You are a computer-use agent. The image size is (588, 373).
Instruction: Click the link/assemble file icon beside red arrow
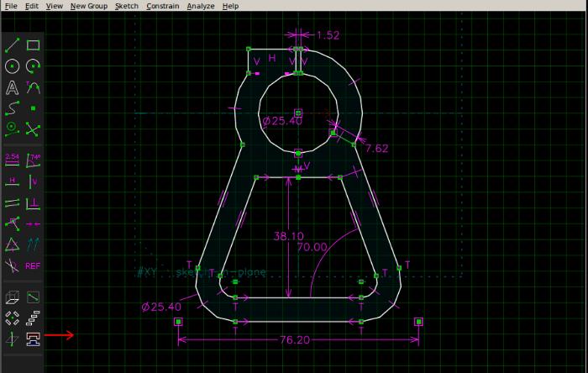pyautogui.click(x=33, y=339)
